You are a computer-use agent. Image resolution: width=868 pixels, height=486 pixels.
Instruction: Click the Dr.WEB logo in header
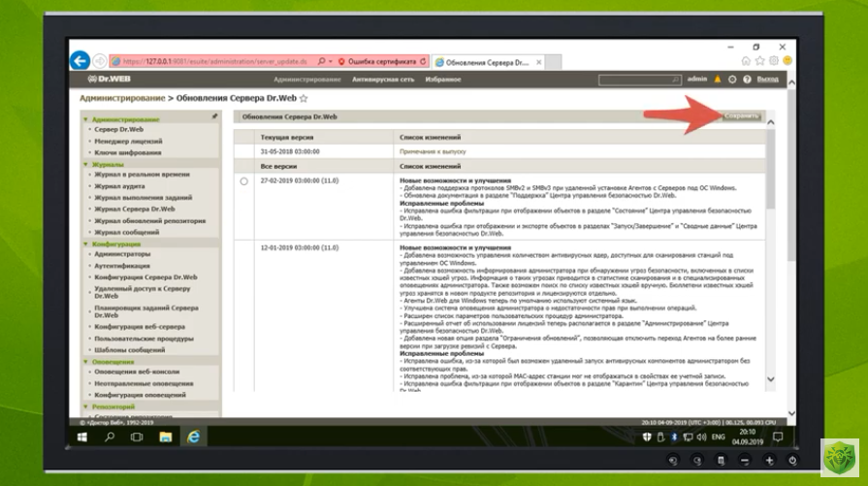click(109, 80)
